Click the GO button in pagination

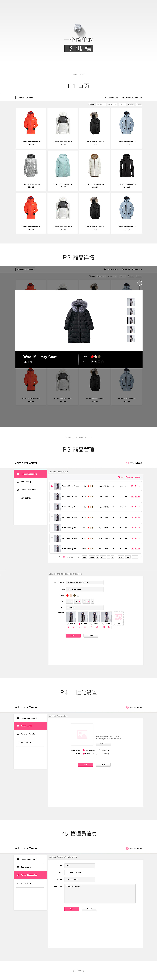pos(140,557)
